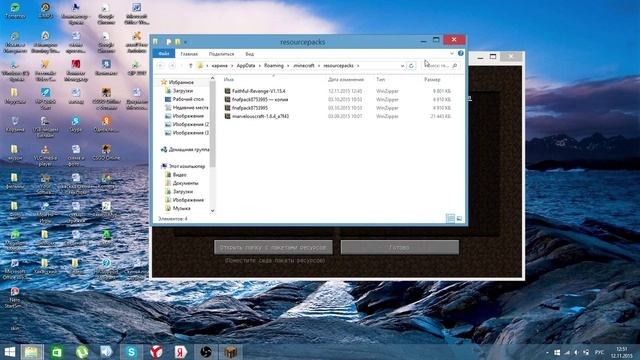Open the Faithful-Revenge-V1.15.4 archive icon
Screen dimensions: 640x360
click(227, 91)
